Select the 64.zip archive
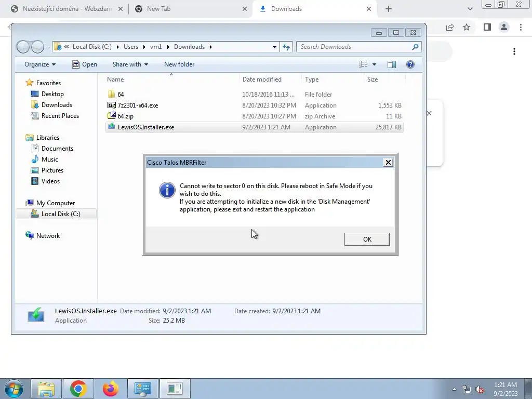The width and height of the screenshot is (532, 399). 254,116
